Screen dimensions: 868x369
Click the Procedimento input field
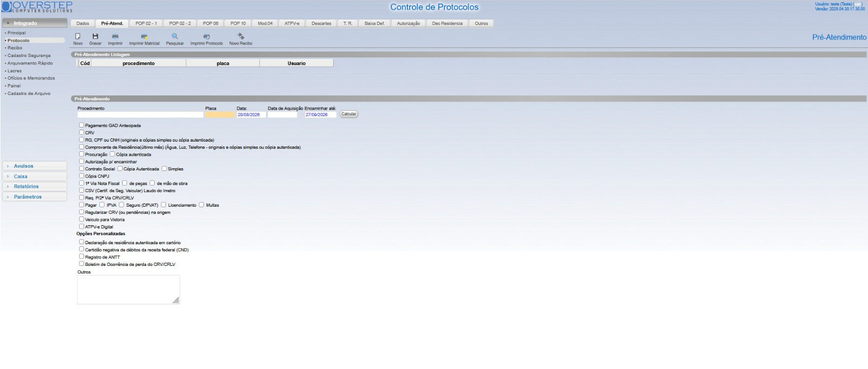tap(141, 114)
